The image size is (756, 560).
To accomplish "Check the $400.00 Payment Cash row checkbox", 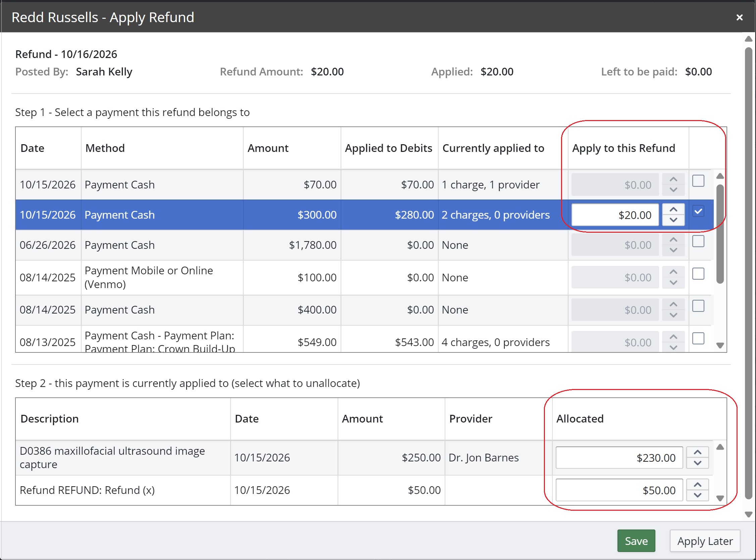I will (x=698, y=306).
